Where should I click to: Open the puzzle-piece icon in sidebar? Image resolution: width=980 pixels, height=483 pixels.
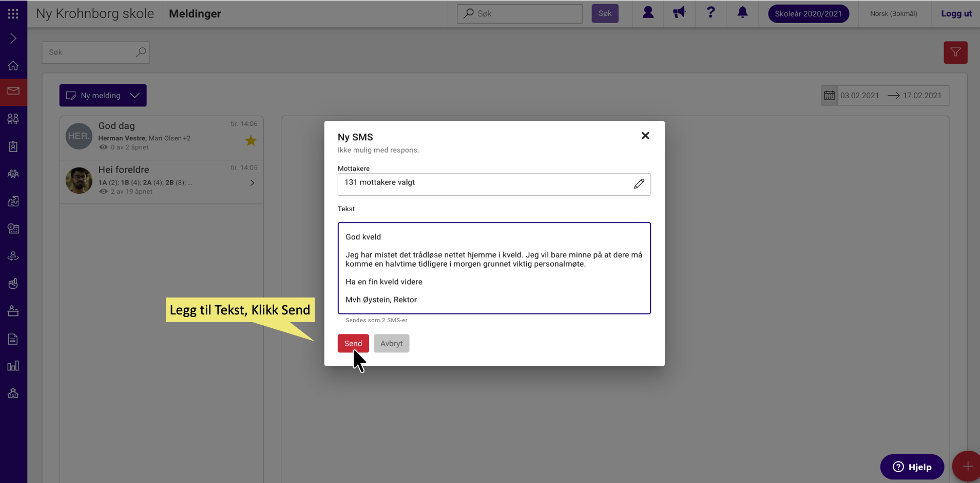pos(13,201)
